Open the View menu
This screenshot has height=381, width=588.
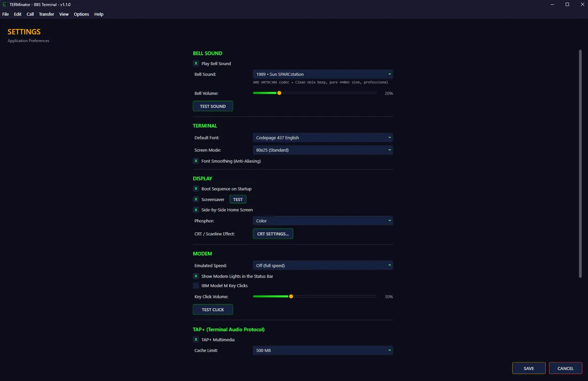[64, 14]
